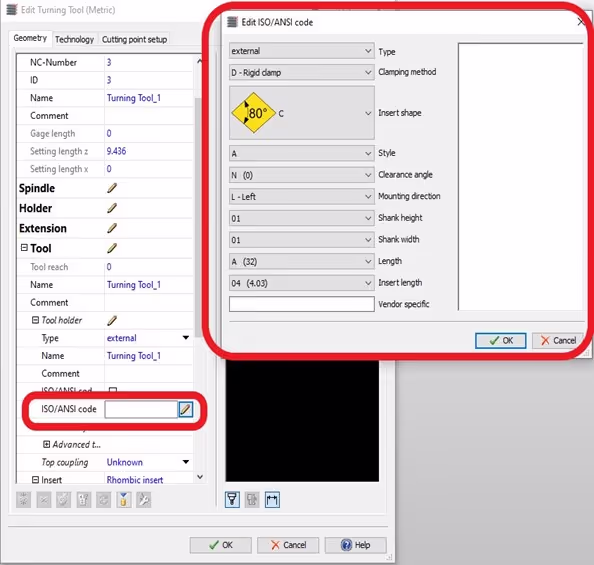Switch to the Technology tab

[75, 39]
